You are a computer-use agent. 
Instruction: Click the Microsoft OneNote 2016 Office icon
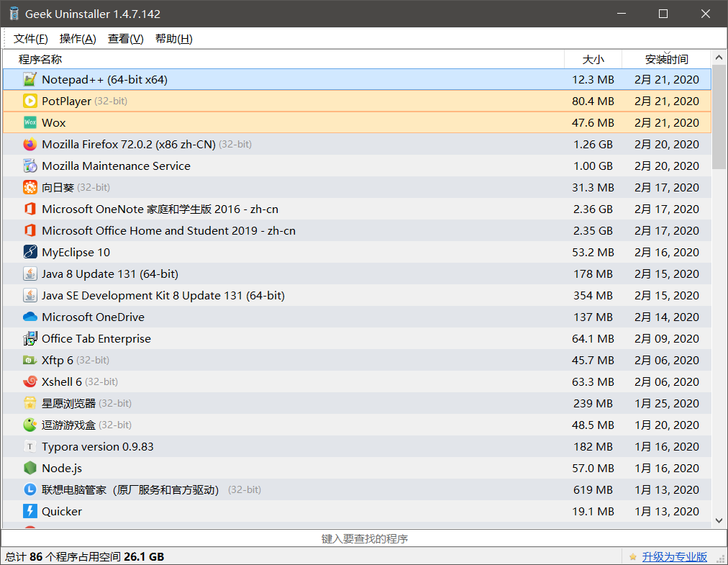pyautogui.click(x=30, y=209)
